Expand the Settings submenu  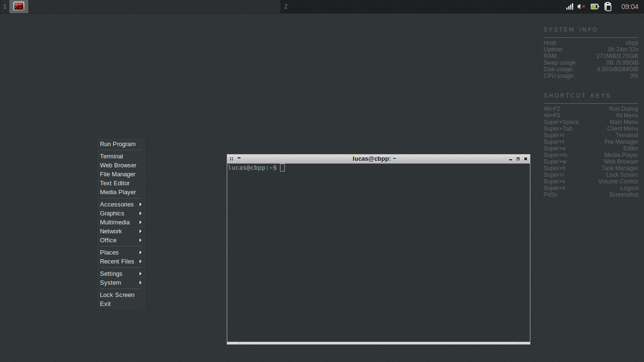click(x=111, y=273)
